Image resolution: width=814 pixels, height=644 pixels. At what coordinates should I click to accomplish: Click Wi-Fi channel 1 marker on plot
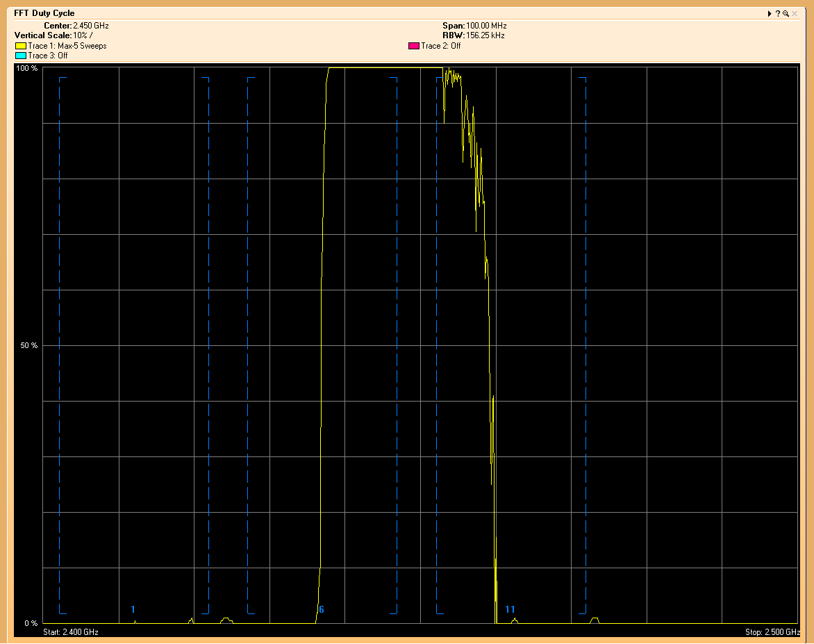click(133, 609)
